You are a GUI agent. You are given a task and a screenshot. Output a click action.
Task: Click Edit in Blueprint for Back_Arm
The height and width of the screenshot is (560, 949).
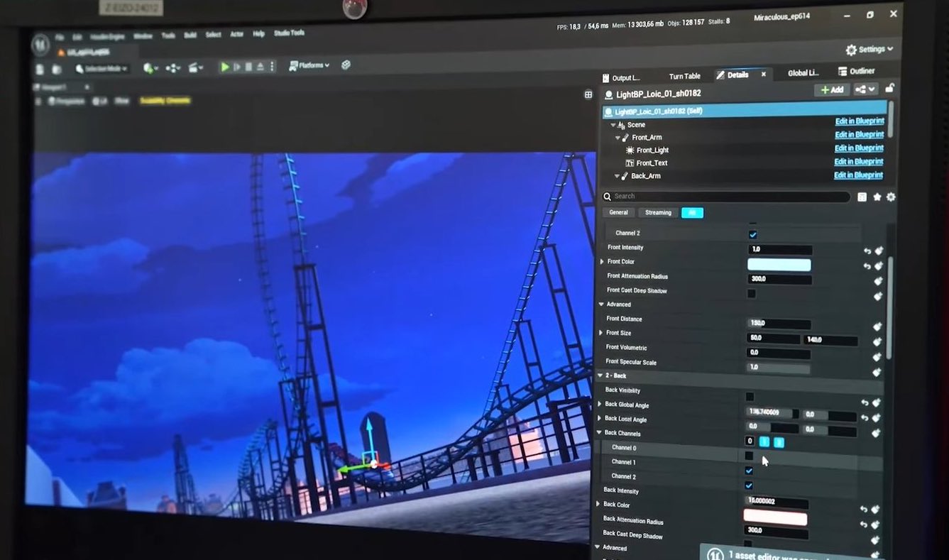point(858,175)
